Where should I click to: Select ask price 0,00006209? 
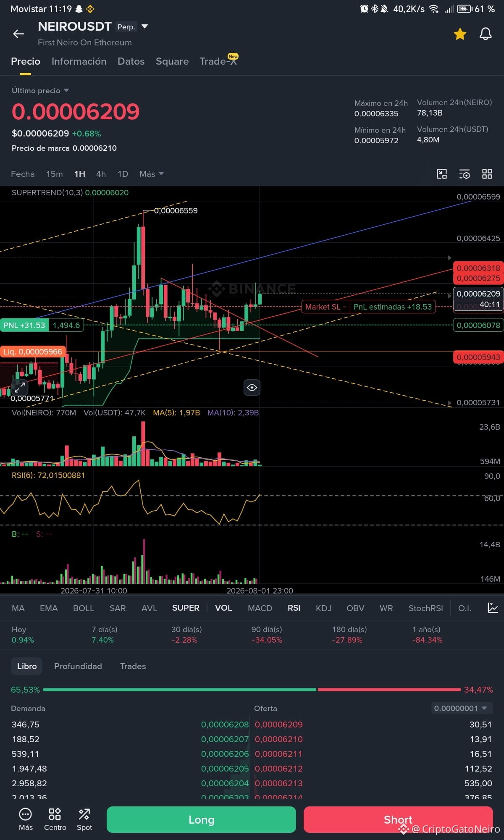point(279,724)
